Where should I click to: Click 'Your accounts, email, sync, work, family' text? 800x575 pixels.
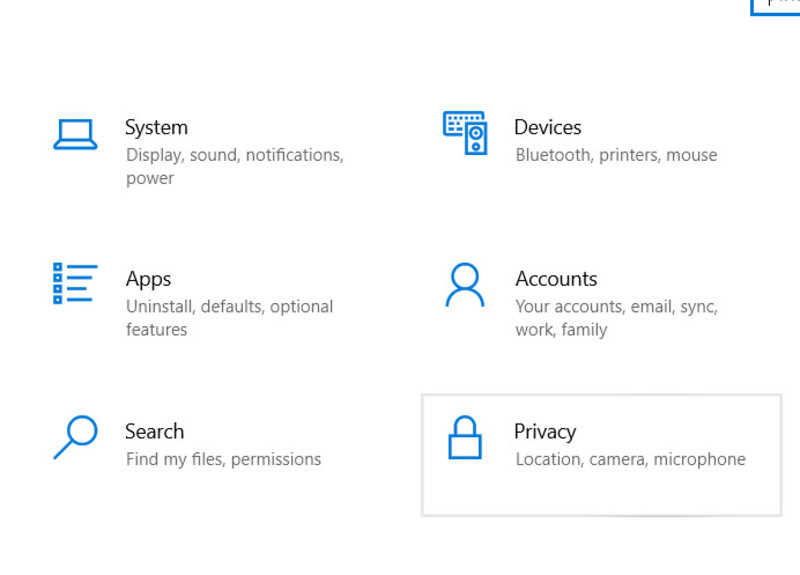coord(616,318)
